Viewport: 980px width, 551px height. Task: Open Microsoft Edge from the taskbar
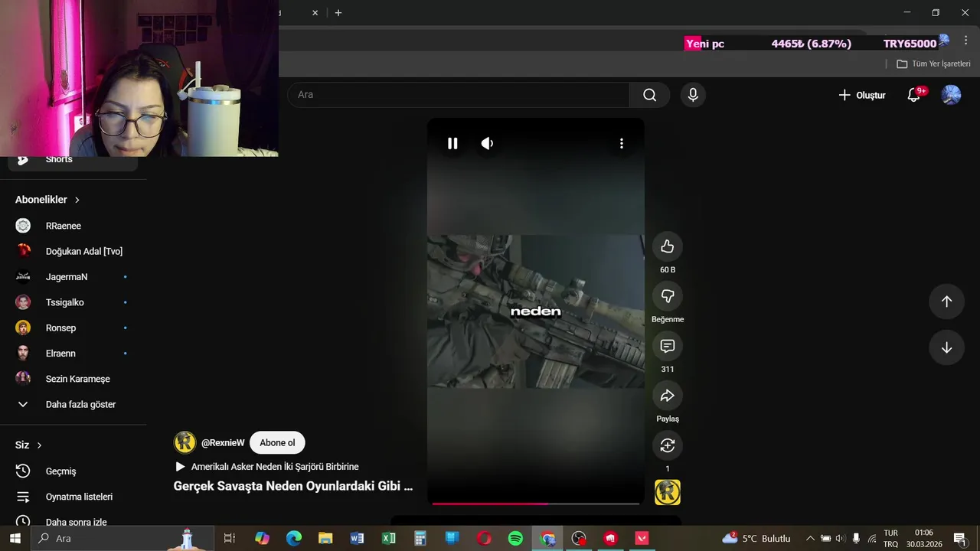tap(294, 538)
